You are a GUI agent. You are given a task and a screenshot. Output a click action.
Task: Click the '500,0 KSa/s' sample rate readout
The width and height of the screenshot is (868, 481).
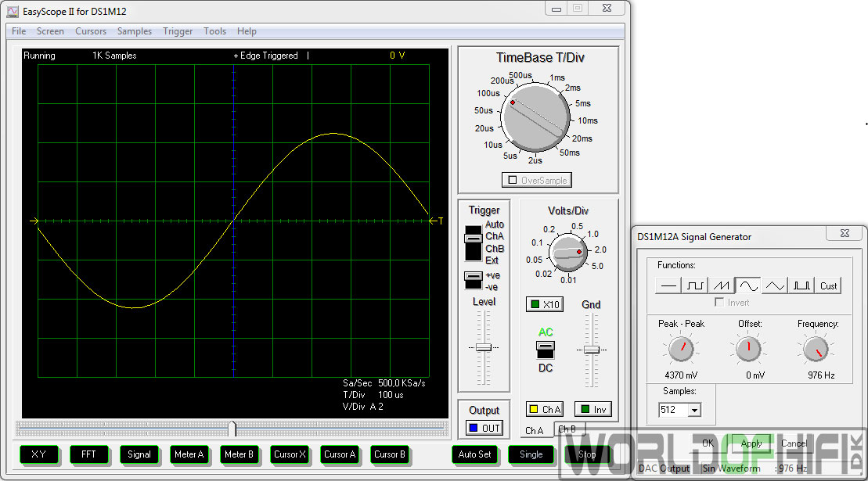click(402, 382)
